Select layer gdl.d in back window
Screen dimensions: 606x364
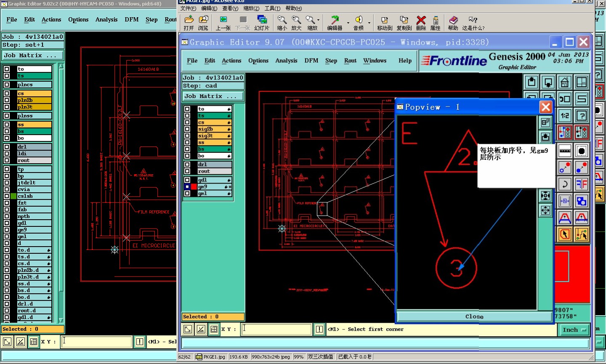click(x=34, y=317)
